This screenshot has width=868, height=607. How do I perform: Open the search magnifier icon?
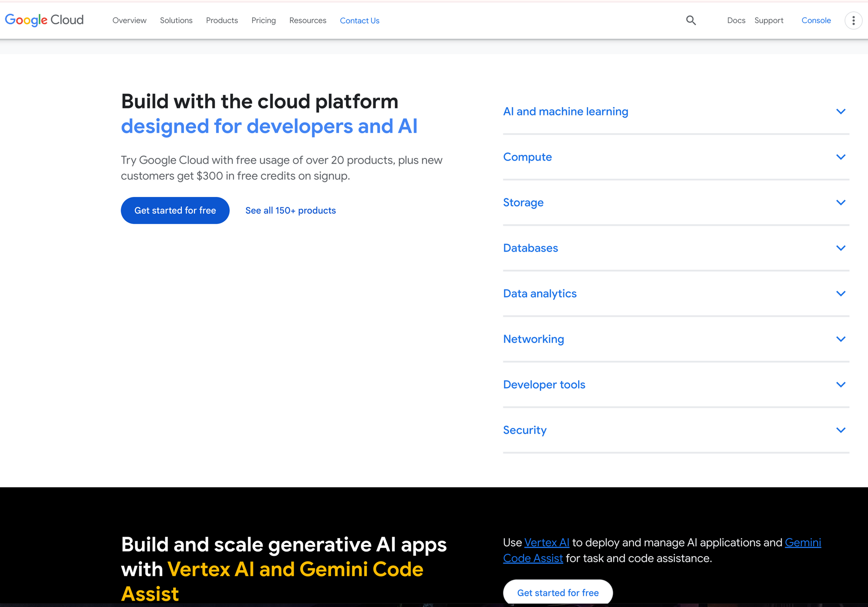click(691, 20)
